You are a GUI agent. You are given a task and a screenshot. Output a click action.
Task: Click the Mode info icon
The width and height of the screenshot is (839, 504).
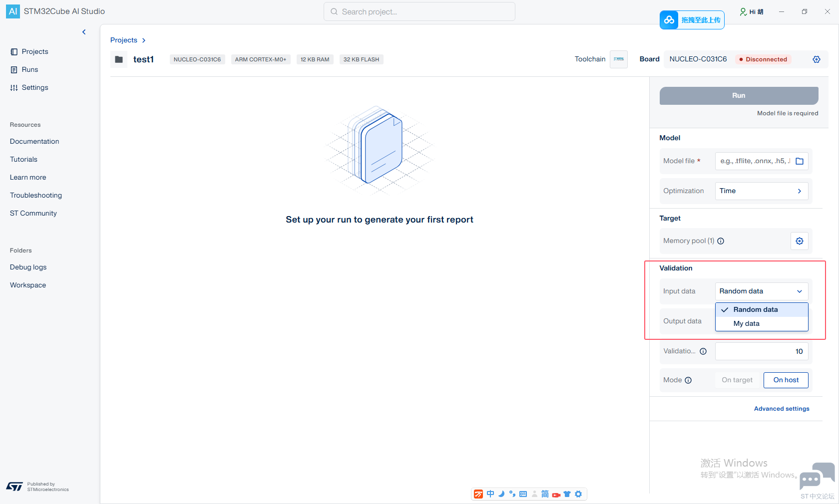point(688,380)
